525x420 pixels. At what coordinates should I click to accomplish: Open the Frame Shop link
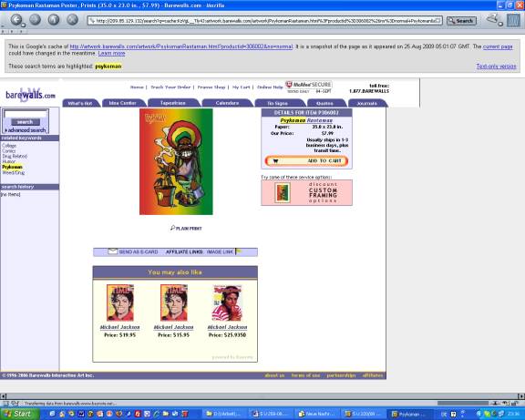click(211, 87)
